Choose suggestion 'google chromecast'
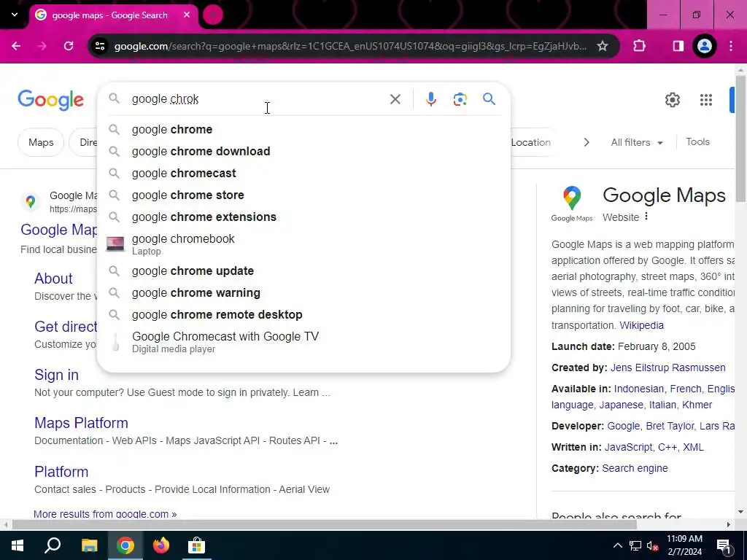This screenshot has height=560, width=747. (x=303, y=174)
